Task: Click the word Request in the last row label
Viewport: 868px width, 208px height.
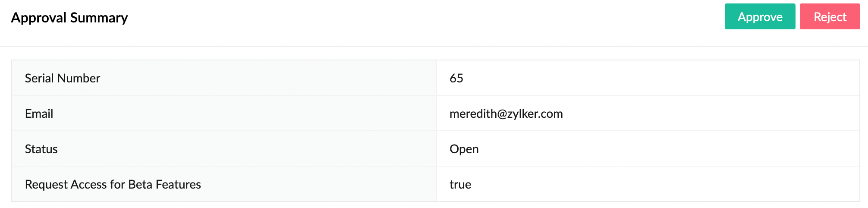Action: (46, 184)
